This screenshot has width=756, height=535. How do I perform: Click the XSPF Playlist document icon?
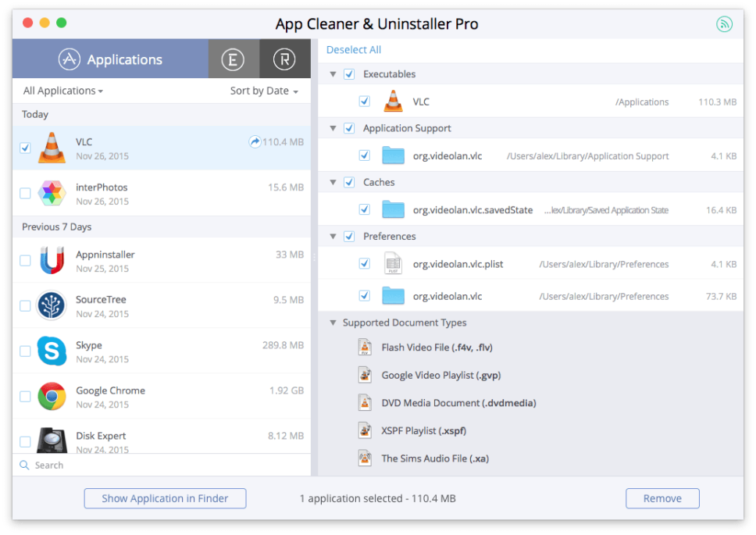365,430
